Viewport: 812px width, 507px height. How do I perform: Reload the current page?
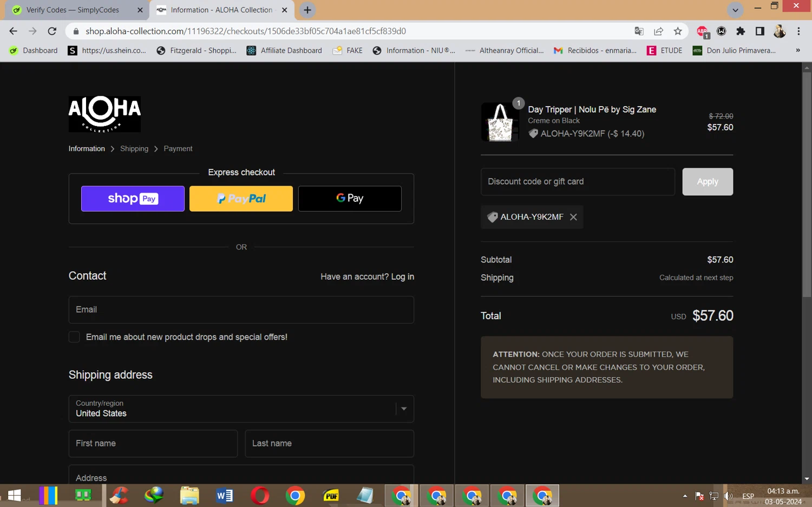click(52, 31)
